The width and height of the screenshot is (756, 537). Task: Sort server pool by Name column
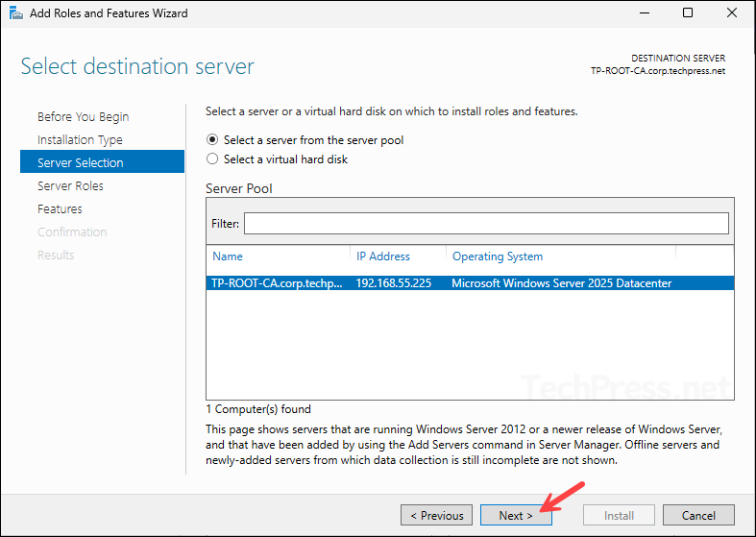(x=228, y=256)
